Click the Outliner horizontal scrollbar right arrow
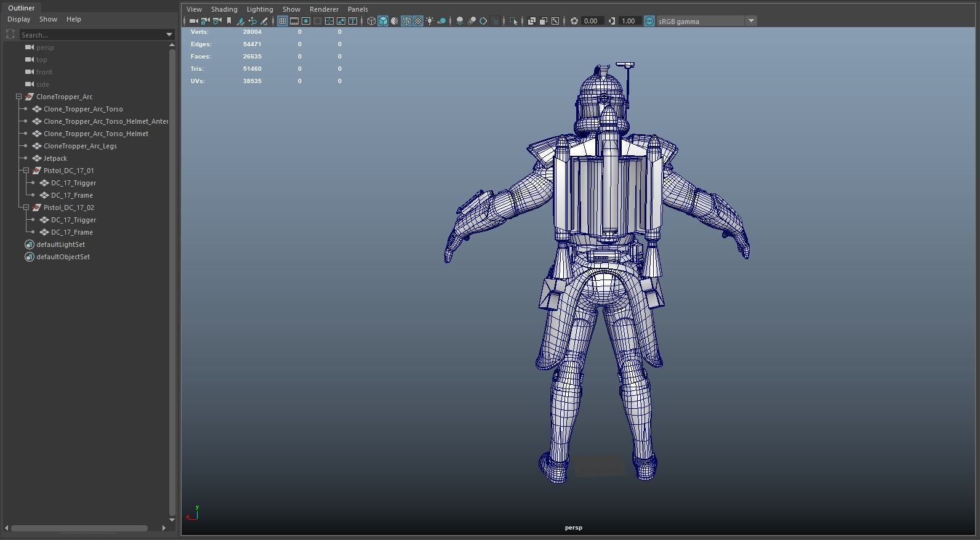Viewport: 980px width, 540px height. (x=164, y=528)
